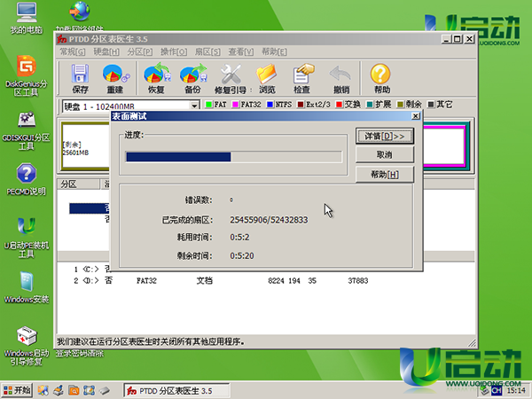The image size is (532, 399).
Task: Click the remaining time value 0:5:20
Action: pos(242,256)
